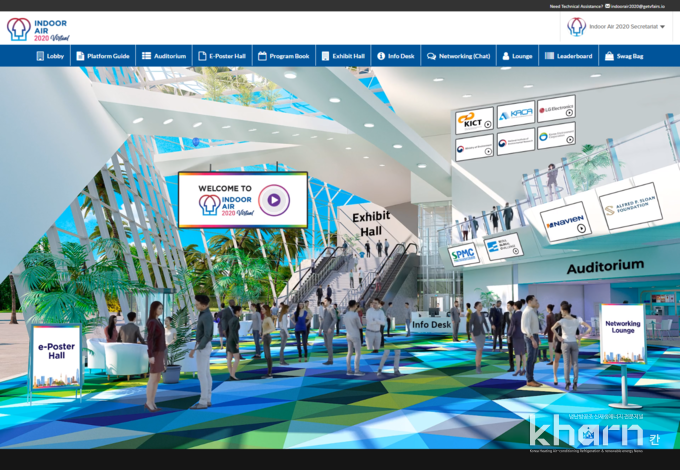Click the SPMC sponsor banner
The width and height of the screenshot is (680, 470).
pos(463,254)
